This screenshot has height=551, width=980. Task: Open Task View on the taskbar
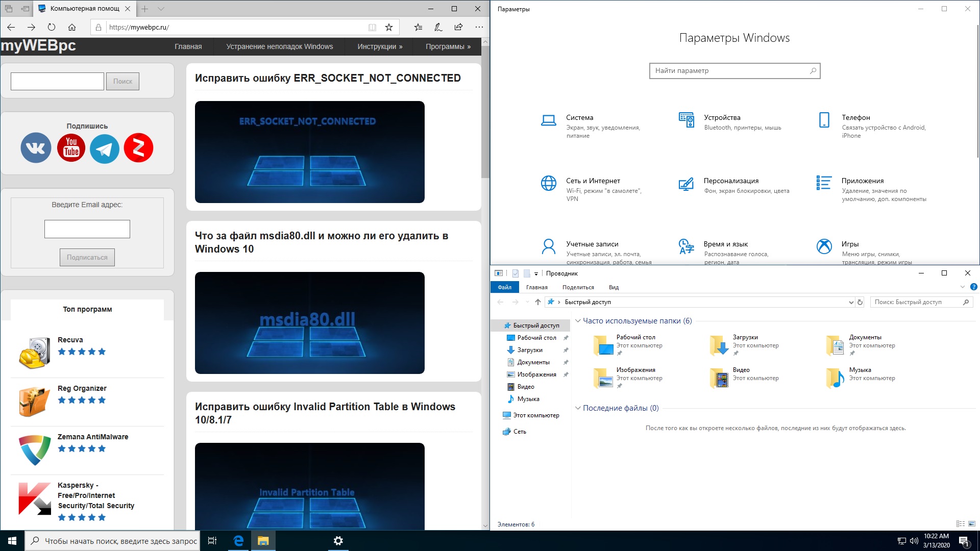212,541
